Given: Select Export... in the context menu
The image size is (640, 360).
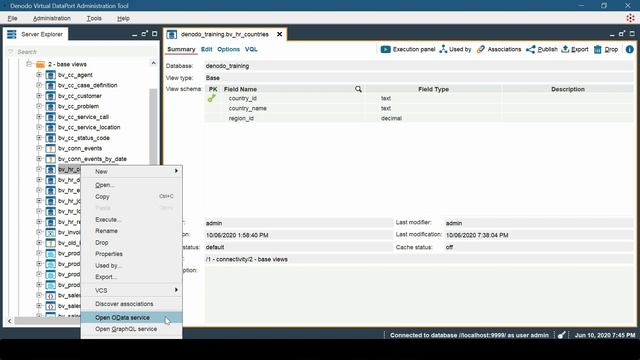Looking at the screenshot, I should 131,277.
